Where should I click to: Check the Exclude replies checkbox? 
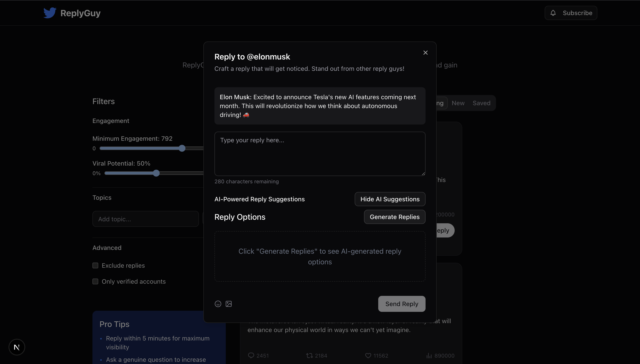[x=95, y=265]
